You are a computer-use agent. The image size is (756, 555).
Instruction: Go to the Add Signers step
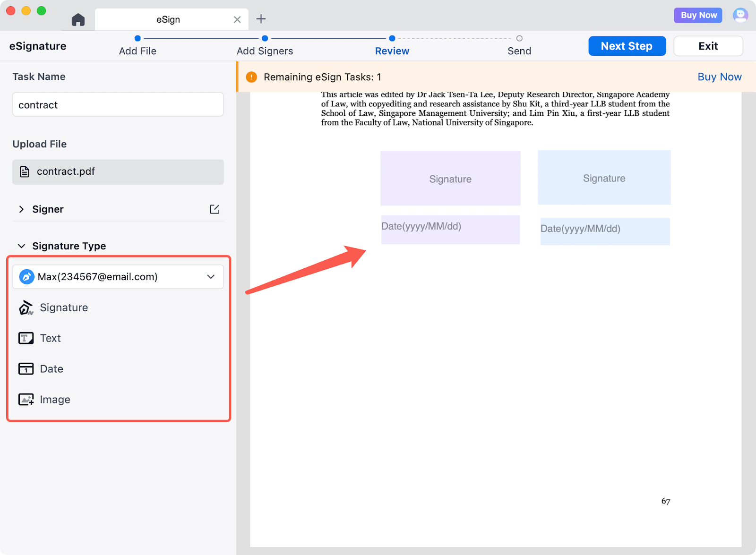265,51
